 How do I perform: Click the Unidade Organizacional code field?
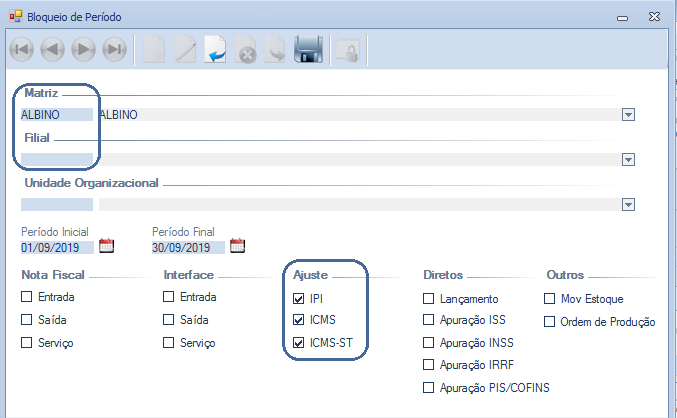(x=57, y=204)
